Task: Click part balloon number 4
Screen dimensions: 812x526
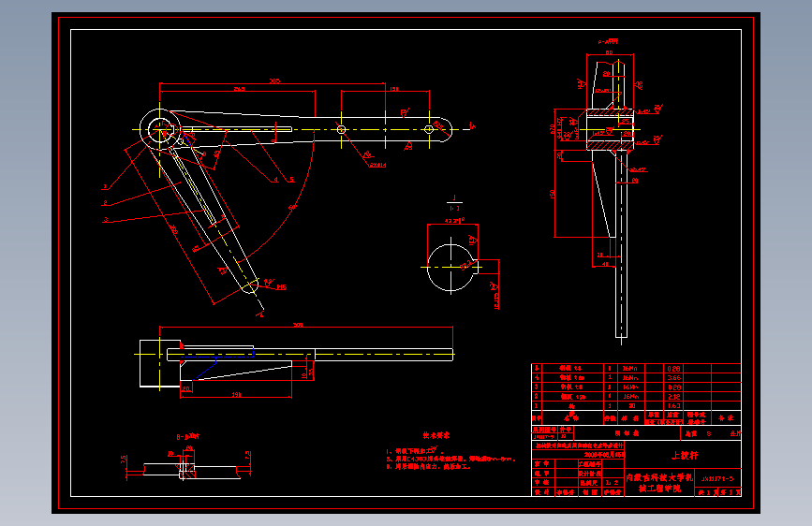Action: pyautogui.click(x=276, y=180)
